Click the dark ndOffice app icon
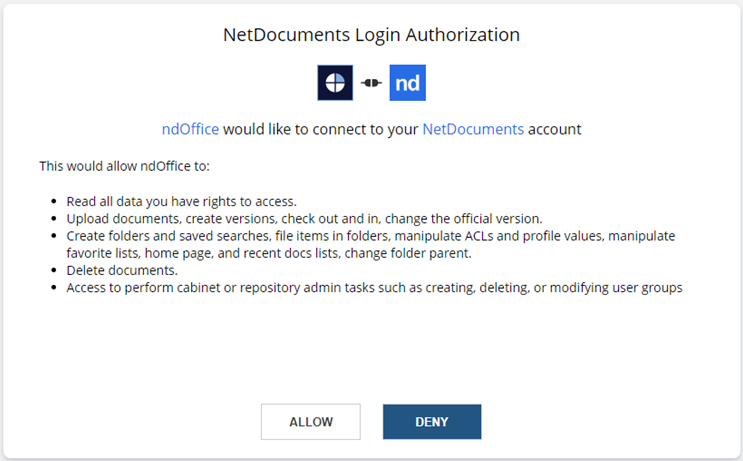 (335, 83)
